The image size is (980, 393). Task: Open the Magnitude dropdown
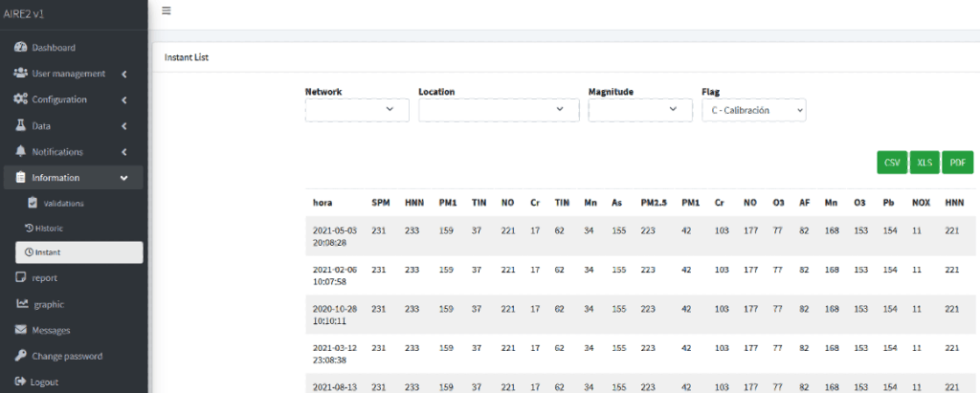tap(639, 110)
